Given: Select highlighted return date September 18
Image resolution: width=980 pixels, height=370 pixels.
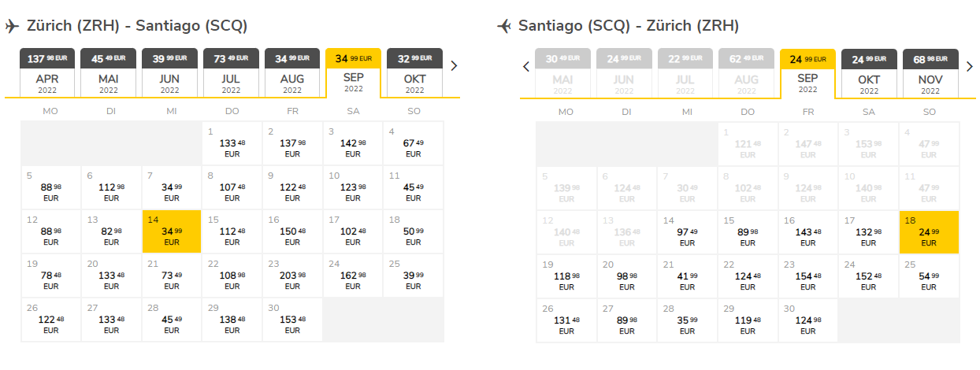Looking at the screenshot, I should click(930, 232).
